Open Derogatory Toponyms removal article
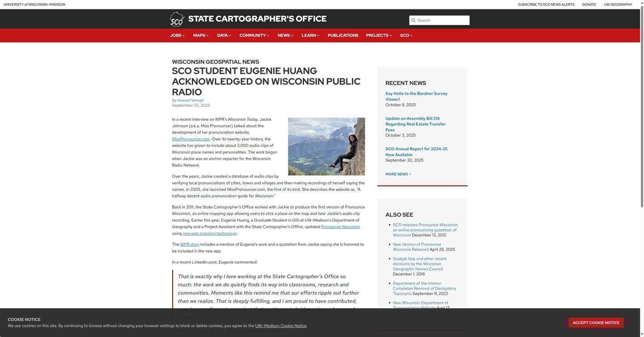Viewport: 644px width, 337px height. pos(424,289)
